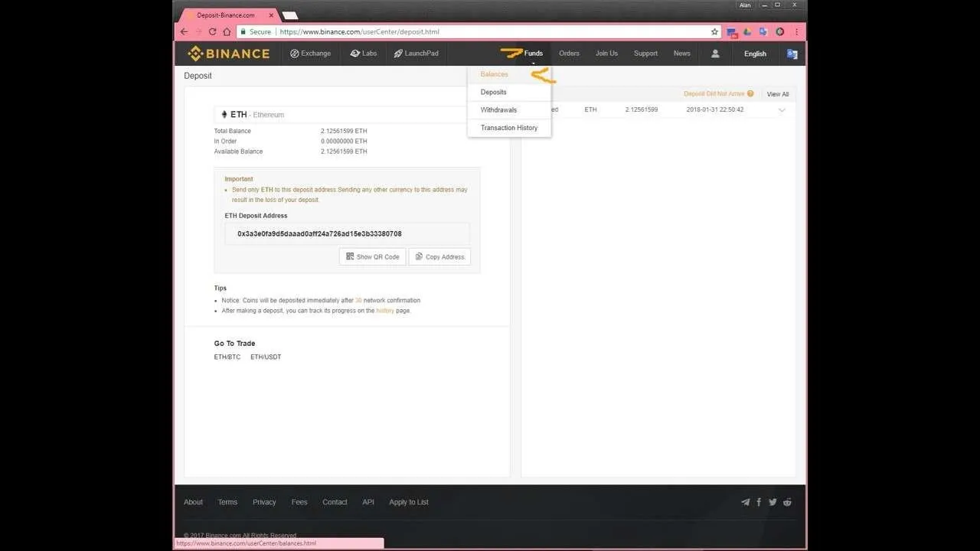Click the history link in Tips

tap(385, 311)
